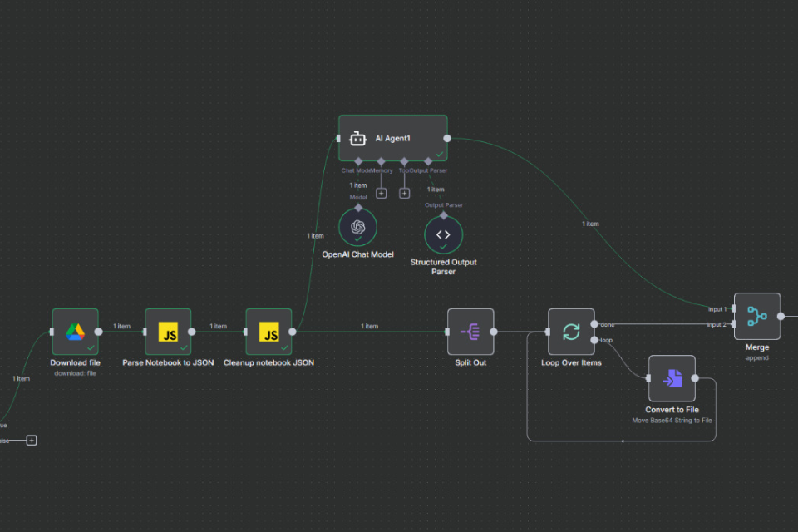This screenshot has height=532, width=798.
Task: Click the Download file output connector
Action: [x=99, y=332]
